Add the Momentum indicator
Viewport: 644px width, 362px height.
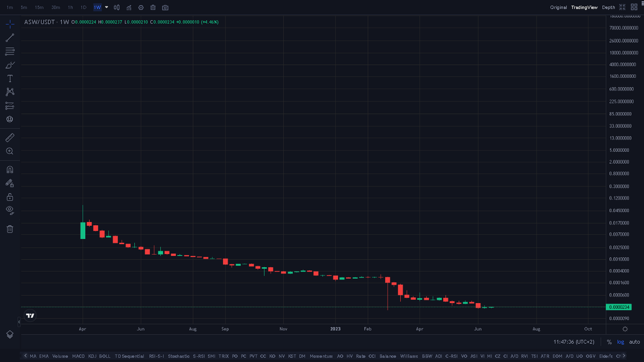point(321,356)
